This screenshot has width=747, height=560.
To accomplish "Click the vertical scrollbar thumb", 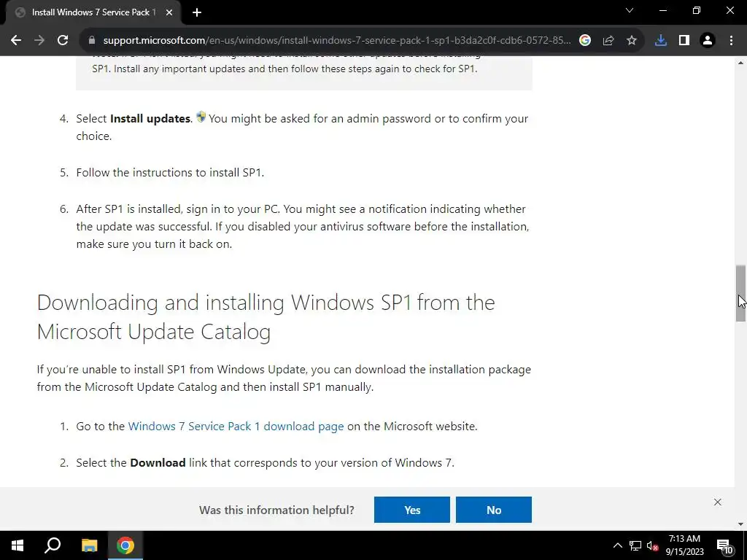I will click(x=740, y=293).
